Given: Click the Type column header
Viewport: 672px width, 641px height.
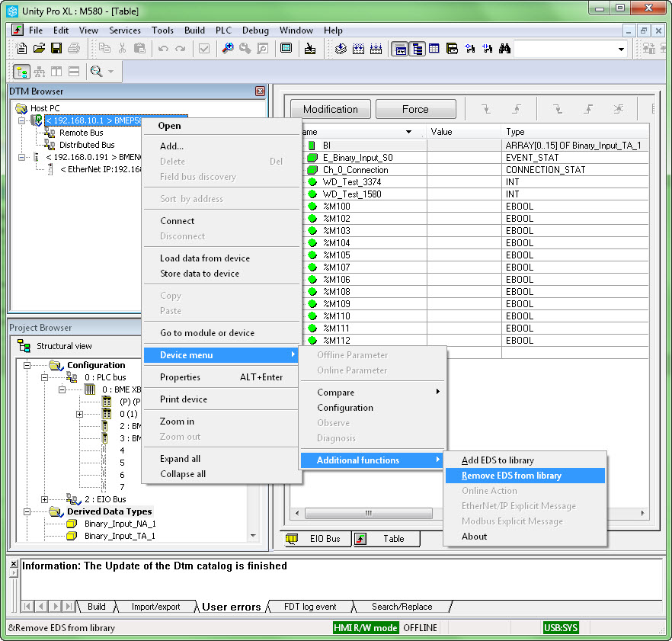Looking at the screenshot, I should point(574,132).
